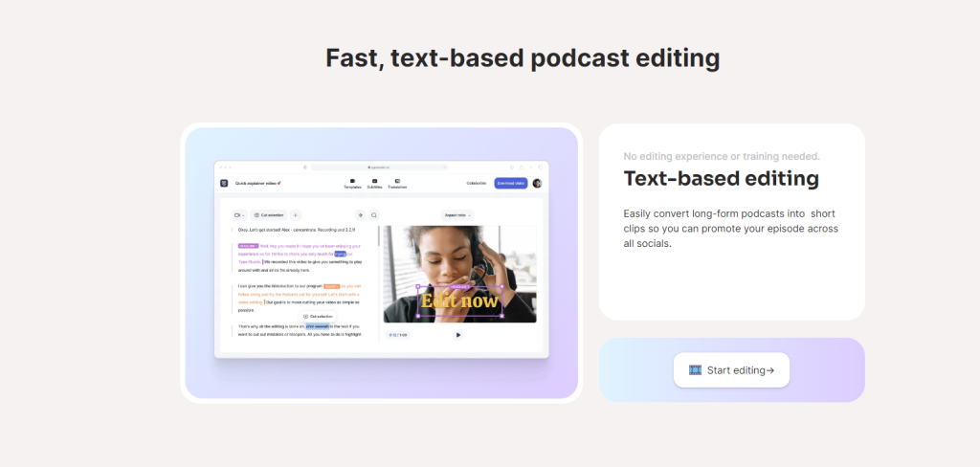Click the plus icon after Cut selection
980x467 pixels.
coord(295,215)
